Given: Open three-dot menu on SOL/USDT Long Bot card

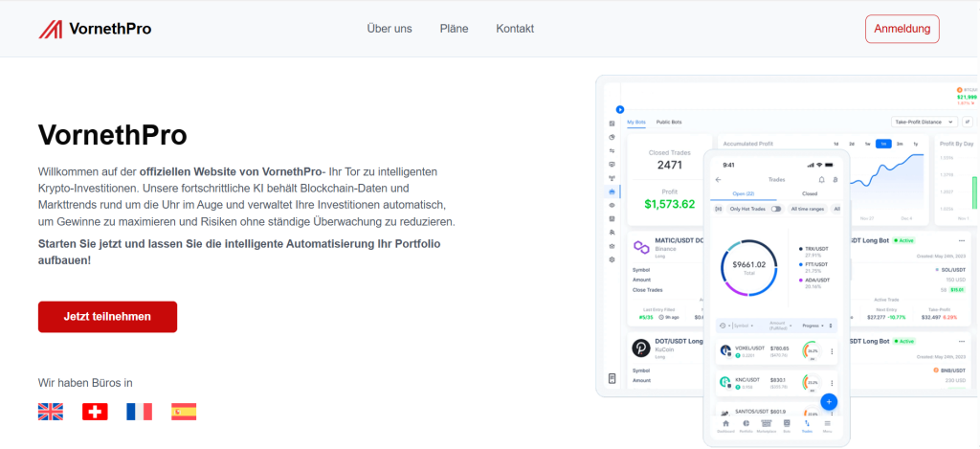Looking at the screenshot, I should [x=961, y=240].
